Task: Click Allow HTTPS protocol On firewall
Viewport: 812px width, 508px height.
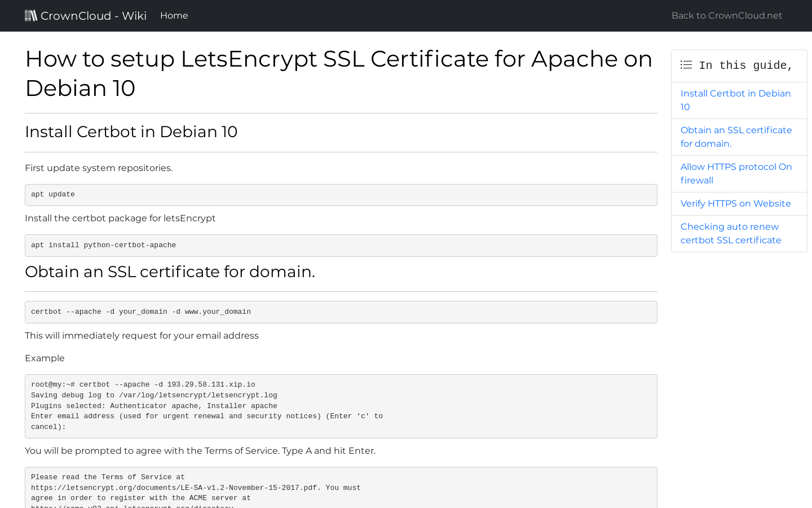Action: pos(736,173)
